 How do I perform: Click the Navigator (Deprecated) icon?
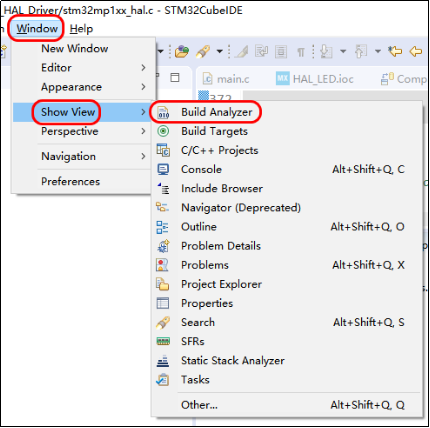pos(162,208)
